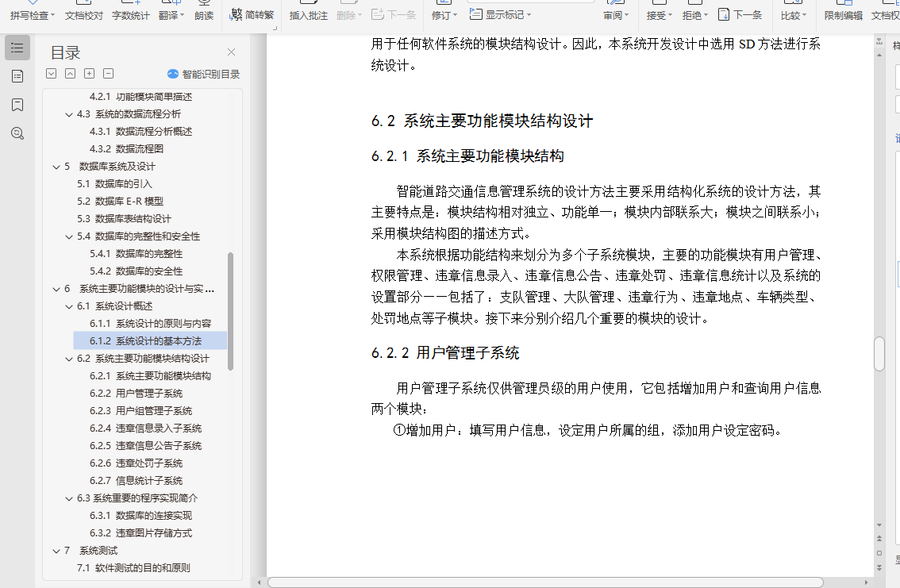Collapse the 6.2 系统主要功能模块结构设计 chevron
Image resolution: width=900 pixels, height=588 pixels.
[x=69, y=359]
